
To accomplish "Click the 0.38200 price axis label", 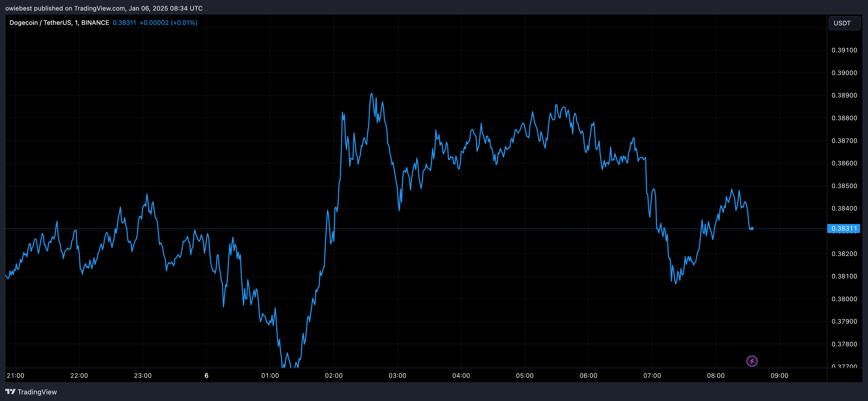I will (844, 254).
